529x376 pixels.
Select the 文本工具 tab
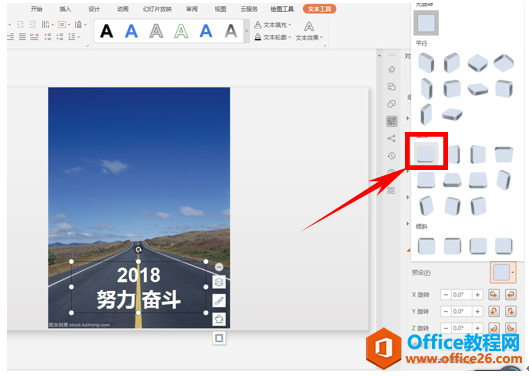(319, 9)
